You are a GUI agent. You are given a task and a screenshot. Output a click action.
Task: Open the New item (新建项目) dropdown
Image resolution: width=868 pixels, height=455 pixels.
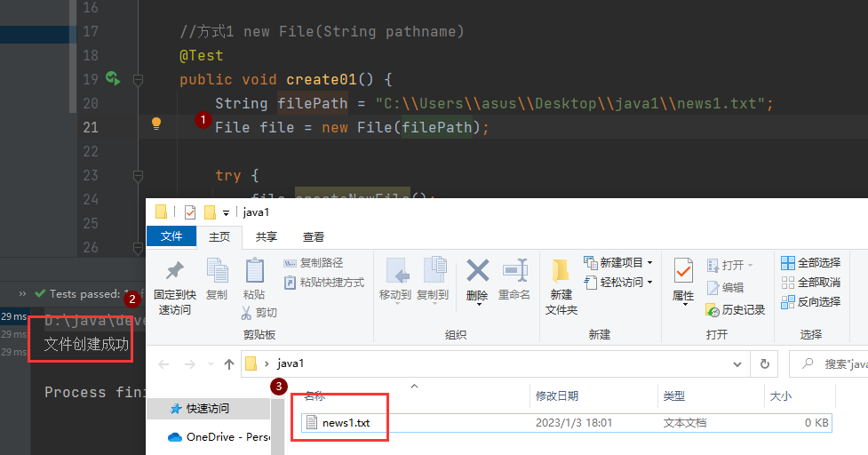pyautogui.click(x=618, y=262)
